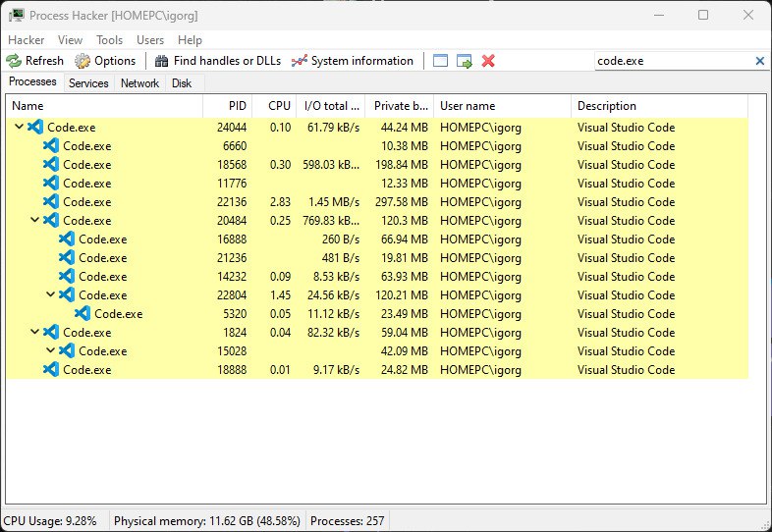Sort by Private bytes column header
Viewport: 772px width, 532px height.
tap(400, 106)
